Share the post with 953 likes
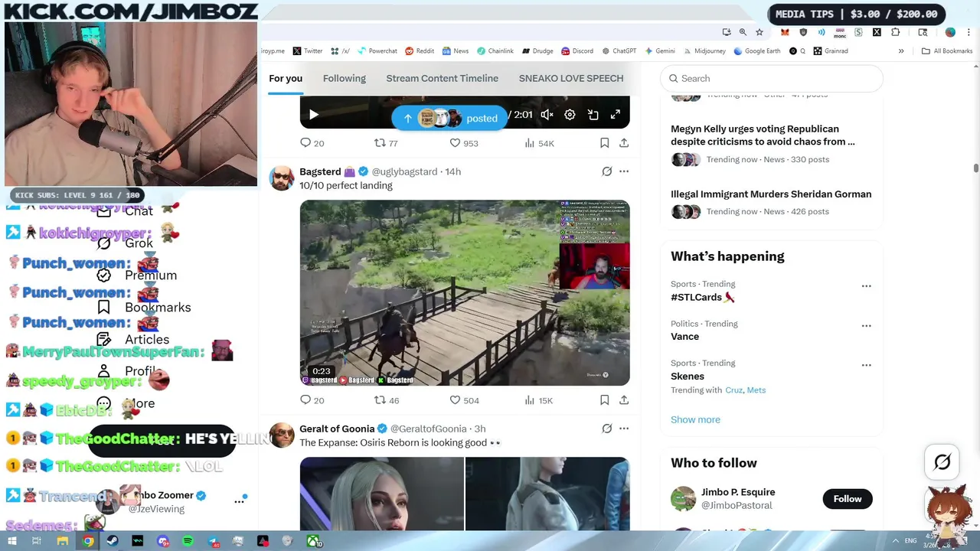The width and height of the screenshot is (980, 551). tap(624, 143)
